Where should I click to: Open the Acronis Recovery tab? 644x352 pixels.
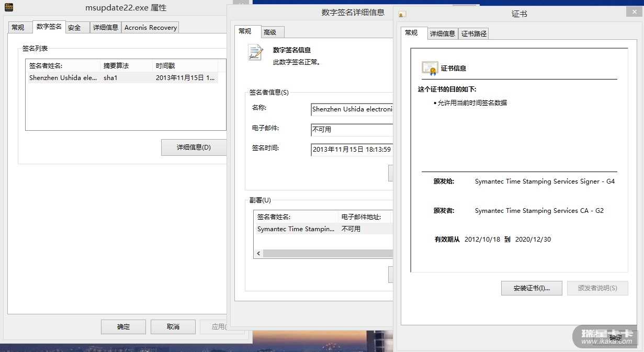point(151,28)
